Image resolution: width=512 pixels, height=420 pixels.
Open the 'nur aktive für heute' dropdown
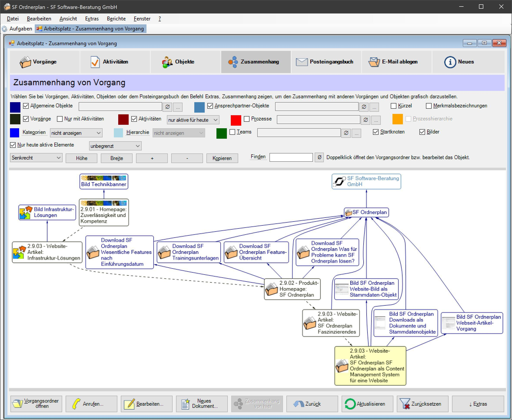(x=193, y=120)
